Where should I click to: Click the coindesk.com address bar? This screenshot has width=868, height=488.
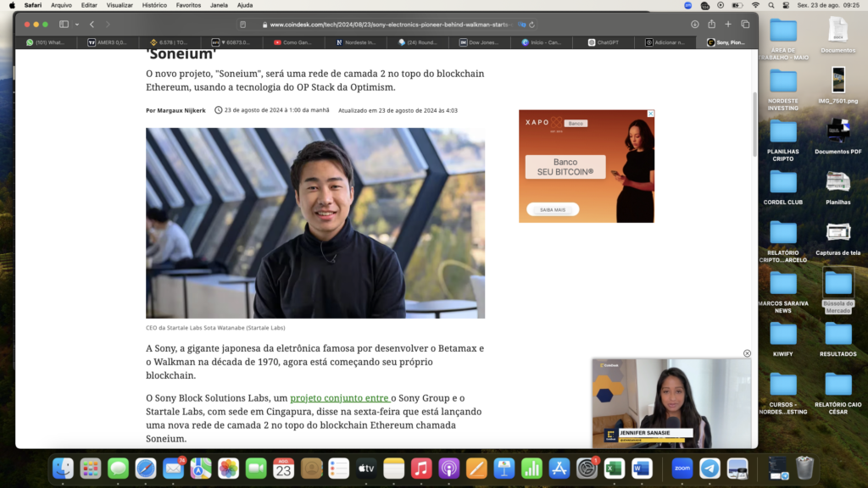[x=387, y=25]
